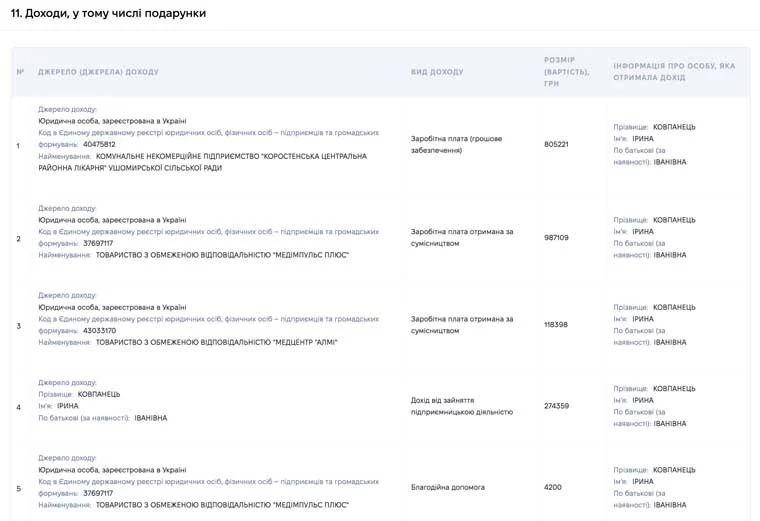Click 'Благодійна допомога' income type

point(448,488)
